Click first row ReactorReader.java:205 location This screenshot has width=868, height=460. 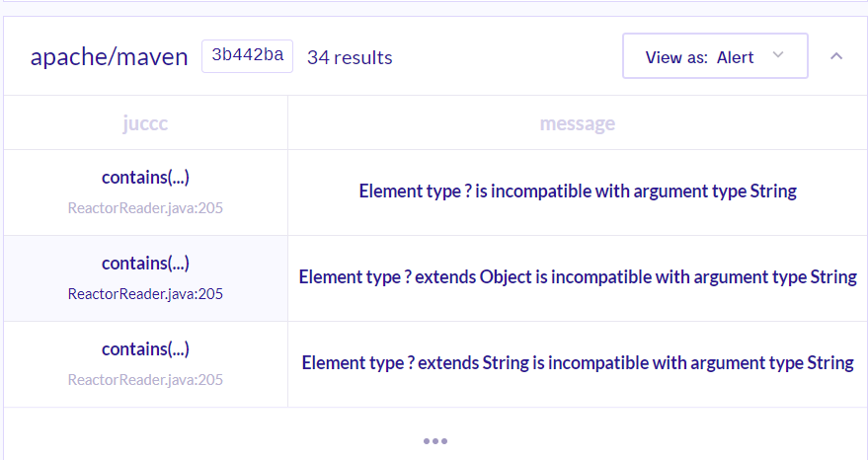145,208
